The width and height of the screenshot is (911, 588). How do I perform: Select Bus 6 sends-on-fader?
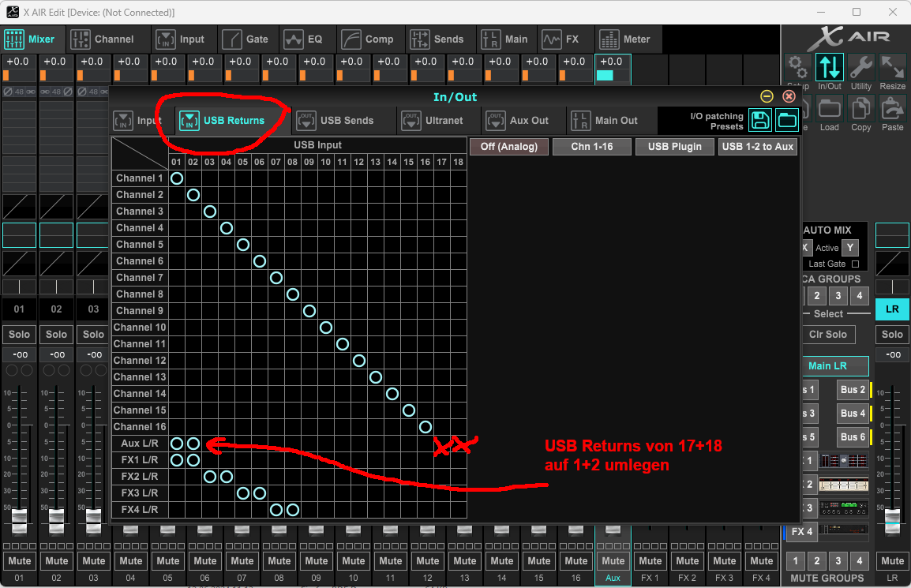pos(853,437)
